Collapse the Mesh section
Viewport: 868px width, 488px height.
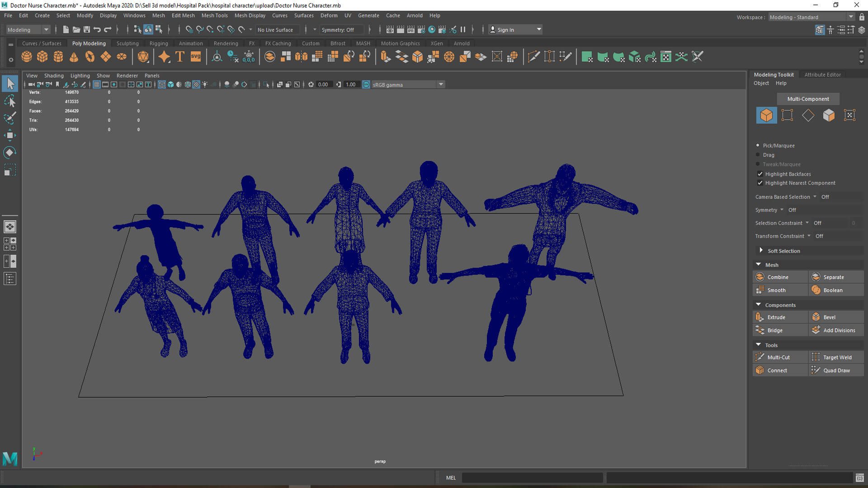[758, 265]
